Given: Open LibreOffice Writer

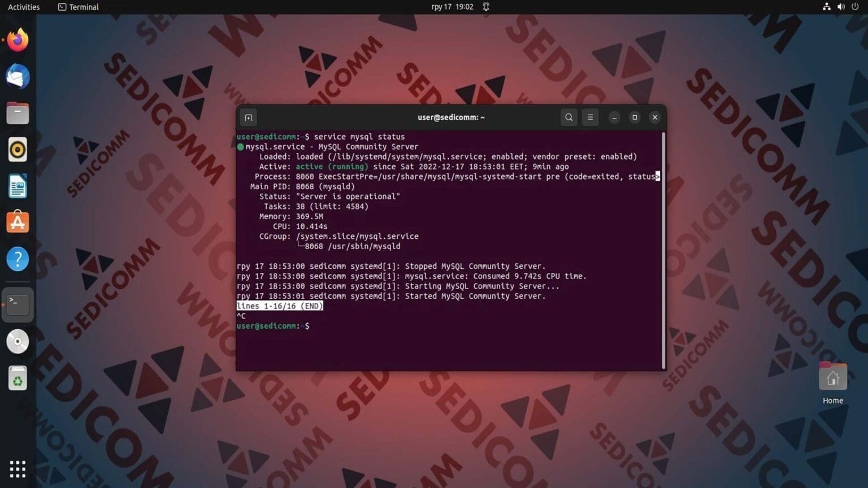Looking at the screenshot, I should (17, 186).
